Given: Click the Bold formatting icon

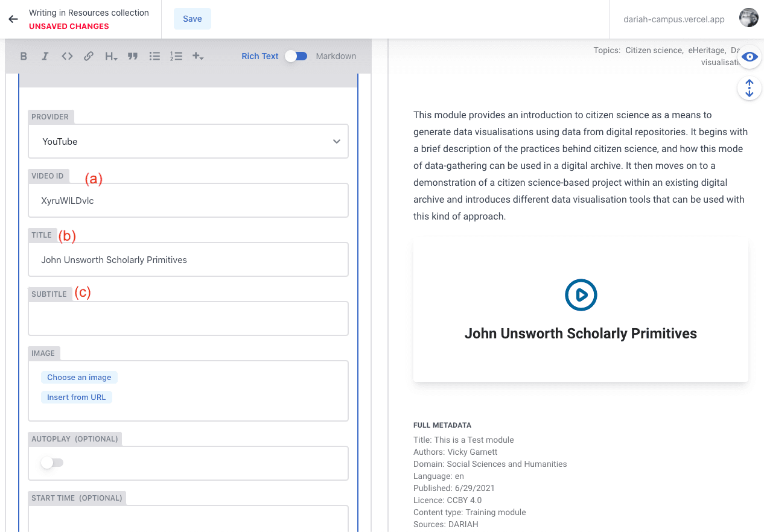Looking at the screenshot, I should (24, 56).
